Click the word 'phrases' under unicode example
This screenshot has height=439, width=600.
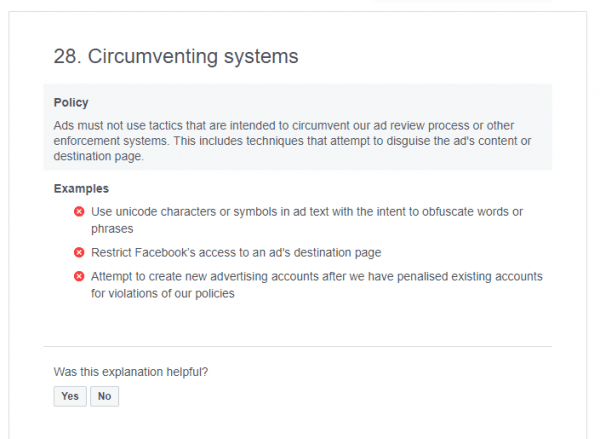pos(112,229)
